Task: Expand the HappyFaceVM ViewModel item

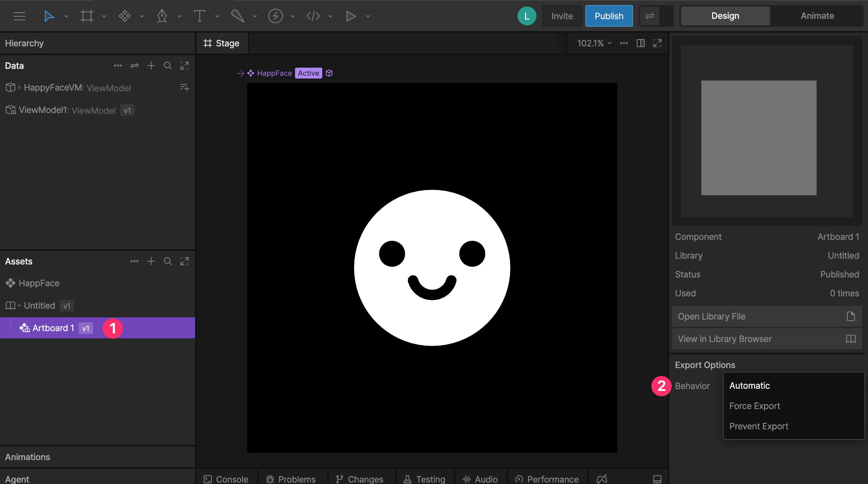Action: [19, 87]
